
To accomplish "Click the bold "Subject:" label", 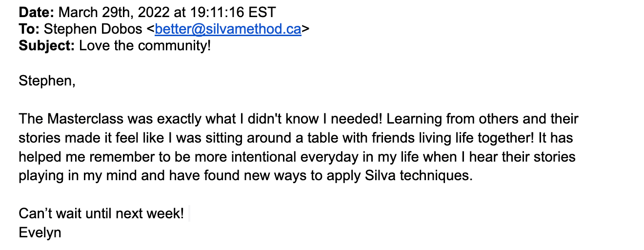I will [47, 46].
